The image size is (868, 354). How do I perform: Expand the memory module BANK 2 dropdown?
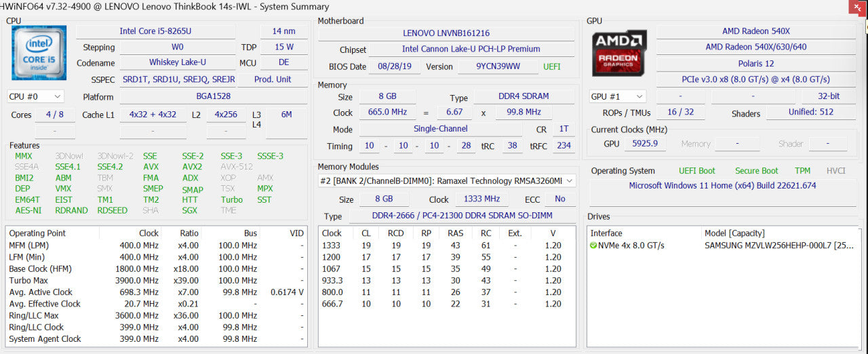point(447,181)
